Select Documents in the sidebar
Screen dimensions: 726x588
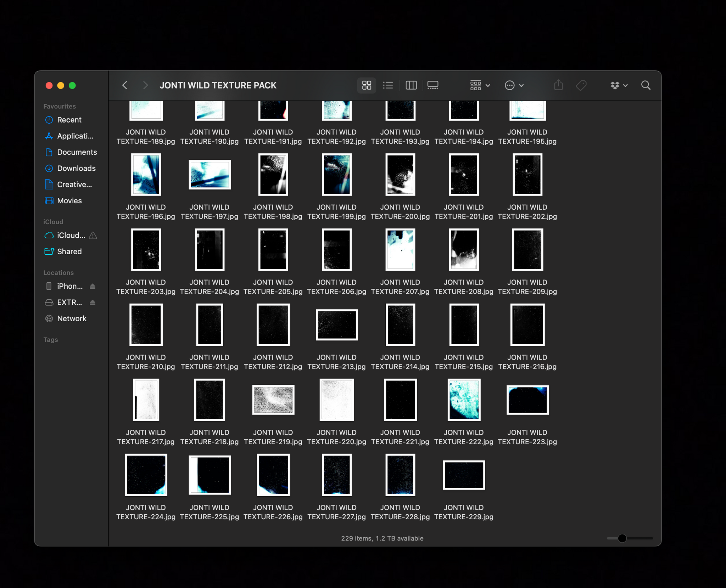pos(77,152)
